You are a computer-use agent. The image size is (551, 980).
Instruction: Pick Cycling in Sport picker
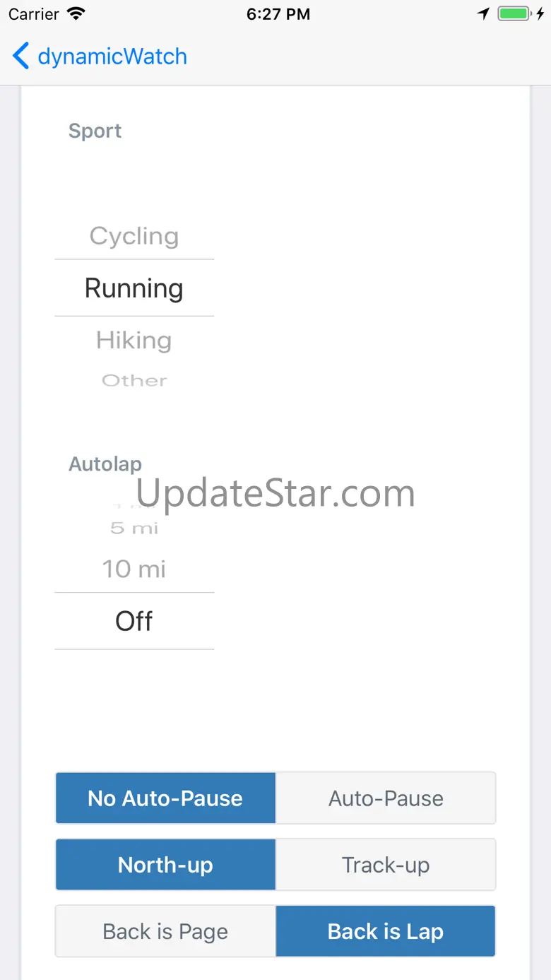pos(134,236)
